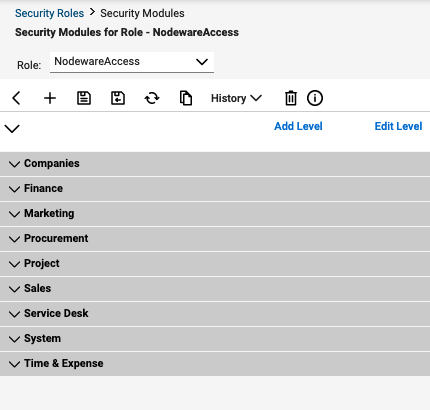Click the Save and Close icon
Image resolution: width=430 pixels, height=410 pixels.
(118, 98)
